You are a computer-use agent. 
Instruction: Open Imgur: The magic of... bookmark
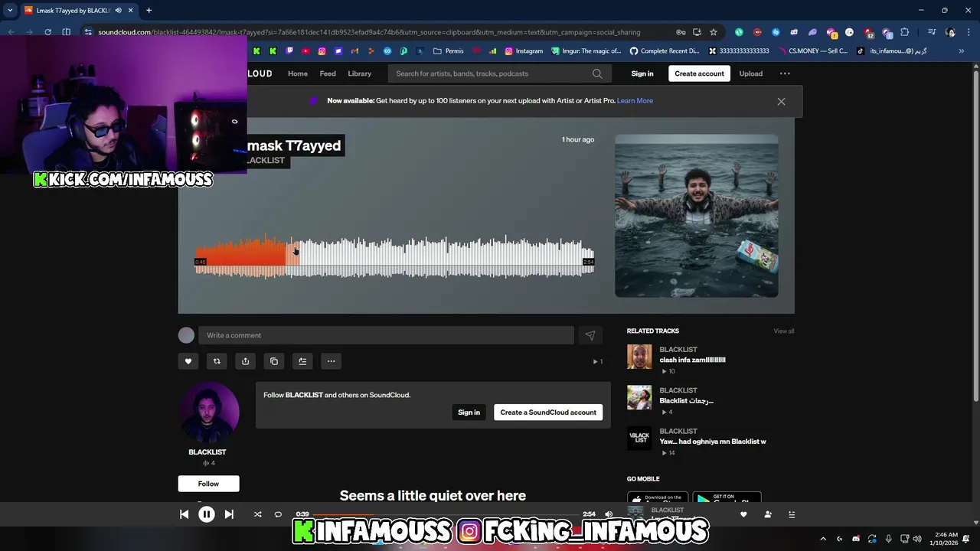tap(586, 51)
